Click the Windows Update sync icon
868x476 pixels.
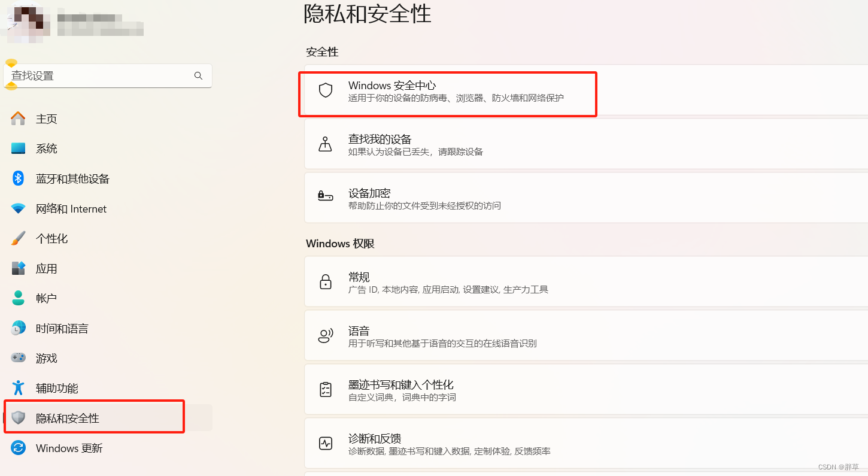(18, 448)
